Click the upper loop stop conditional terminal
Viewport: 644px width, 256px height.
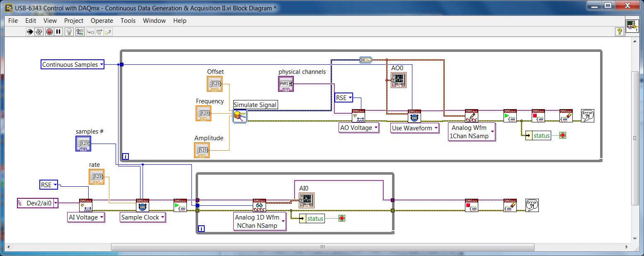(x=563, y=135)
